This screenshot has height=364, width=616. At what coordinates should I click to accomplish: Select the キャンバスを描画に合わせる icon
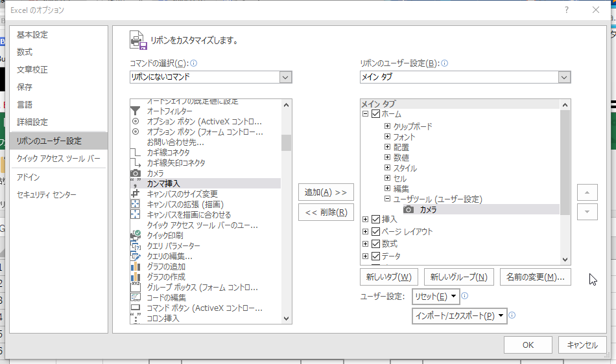pyautogui.click(x=135, y=214)
